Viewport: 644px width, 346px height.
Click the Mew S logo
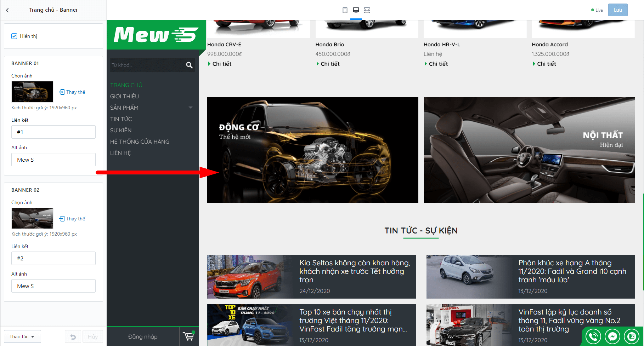pyautogui.click(x=156, y=35)
